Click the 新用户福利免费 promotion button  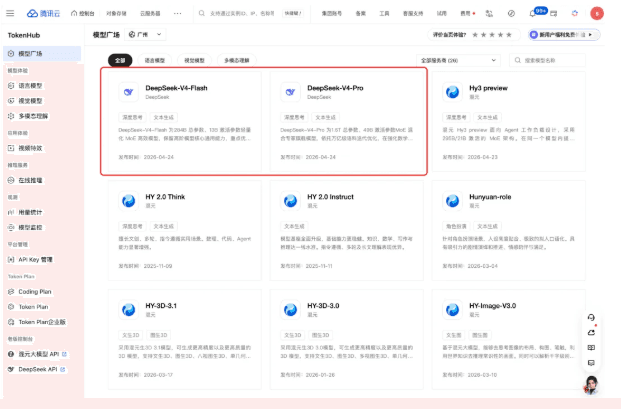point(564,35)
